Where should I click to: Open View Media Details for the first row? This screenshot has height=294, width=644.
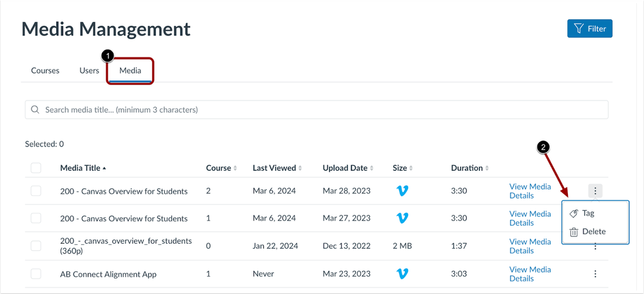[530, 191]
